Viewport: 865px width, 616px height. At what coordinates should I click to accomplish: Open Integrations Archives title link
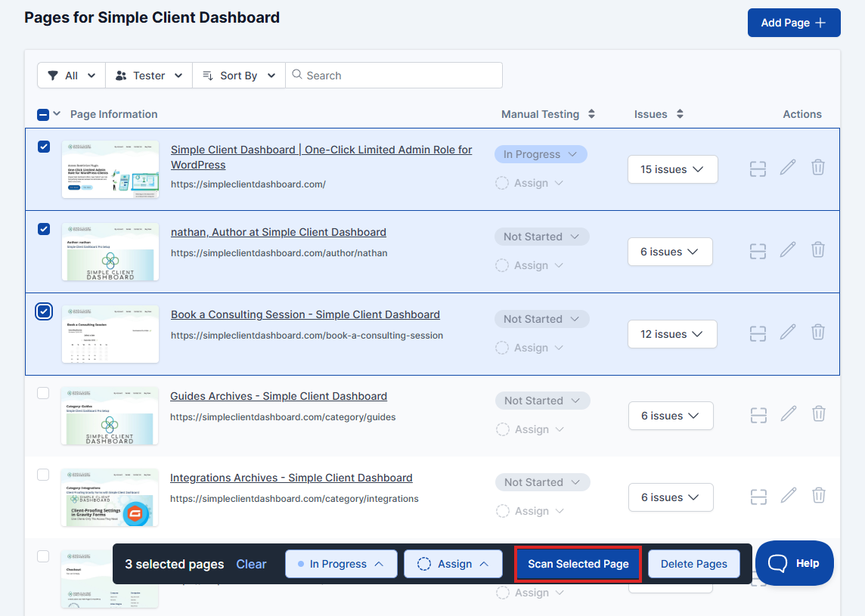pyautogui.click(x=291, y=478)
